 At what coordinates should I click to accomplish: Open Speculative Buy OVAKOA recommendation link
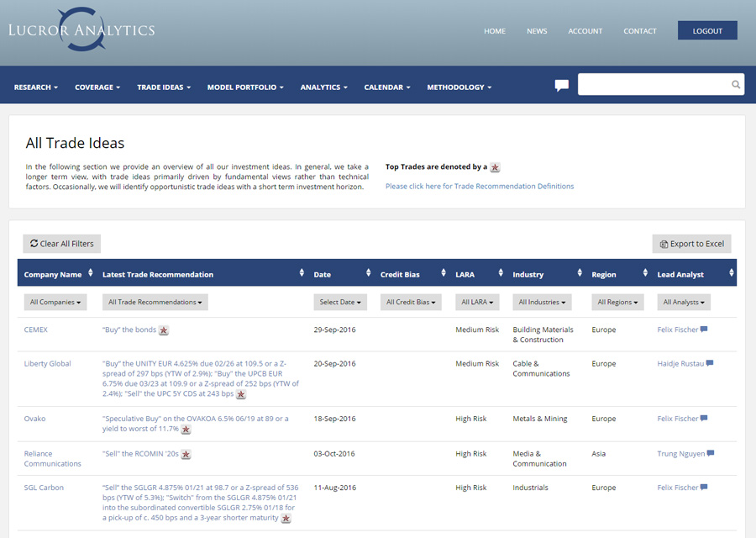click(x=195, y=423)
